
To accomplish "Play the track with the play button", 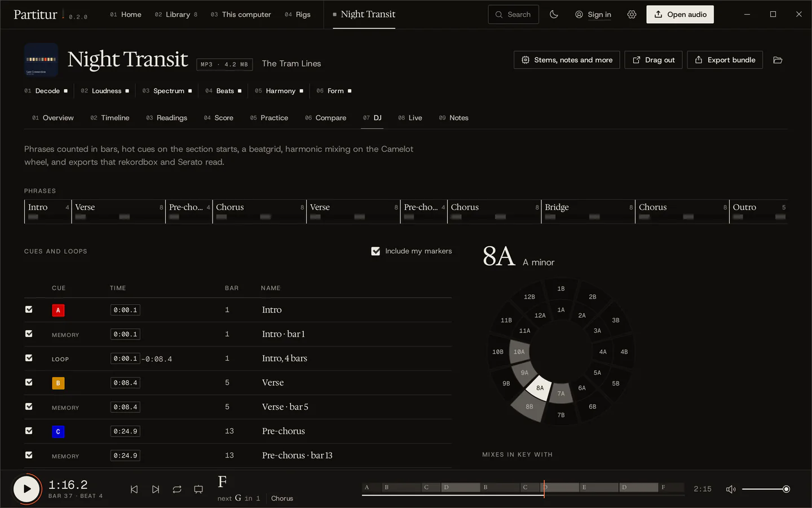I will 27,489.
